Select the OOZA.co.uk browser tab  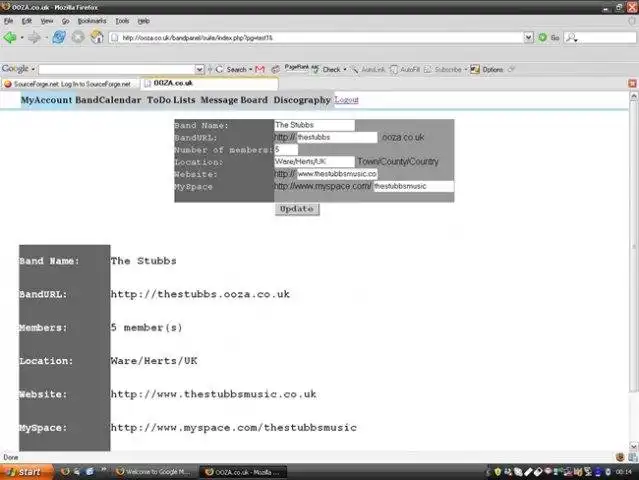coord(209,83)
